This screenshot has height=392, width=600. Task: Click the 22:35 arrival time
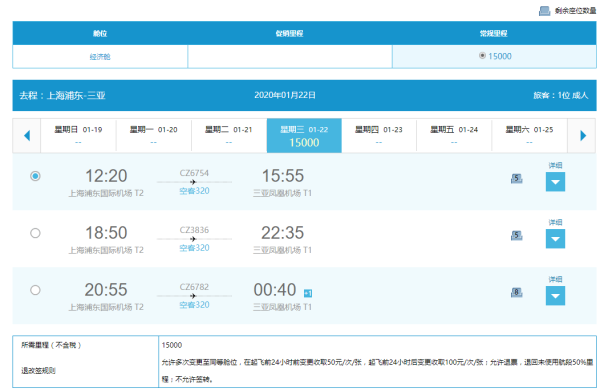pos(282,233)
